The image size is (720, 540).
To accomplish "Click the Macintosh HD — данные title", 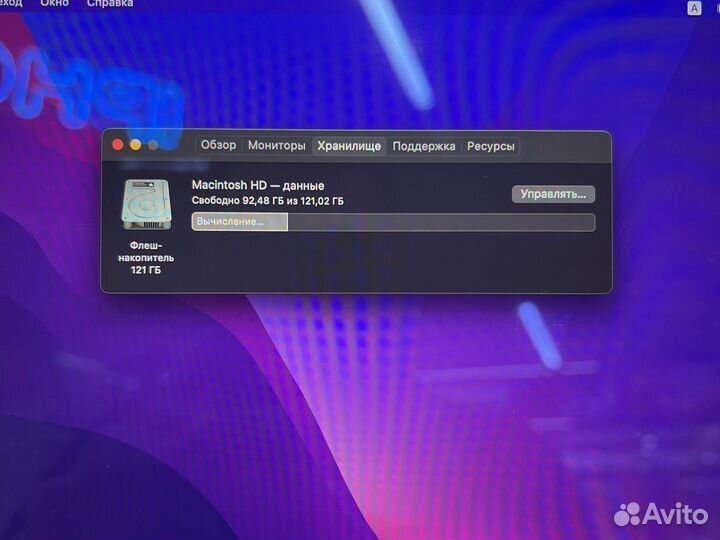I will pos(257,186).
